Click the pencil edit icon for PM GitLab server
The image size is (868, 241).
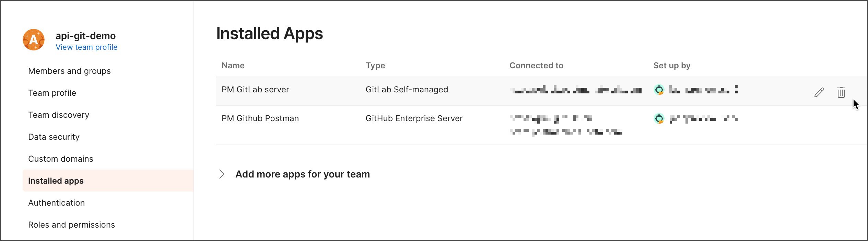(819, 92)
